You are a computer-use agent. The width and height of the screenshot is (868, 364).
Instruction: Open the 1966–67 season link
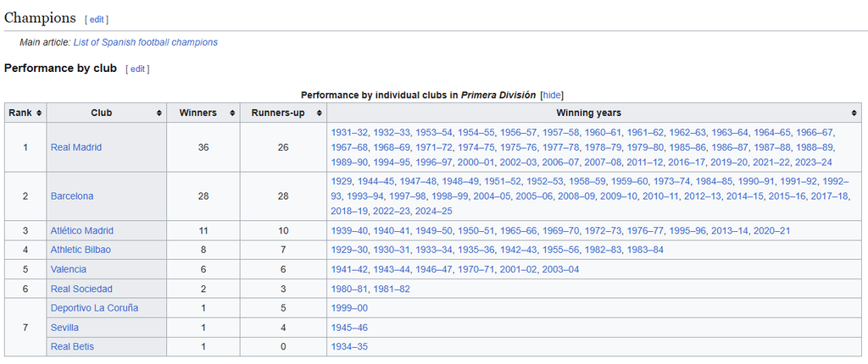[x=815, y=133]
